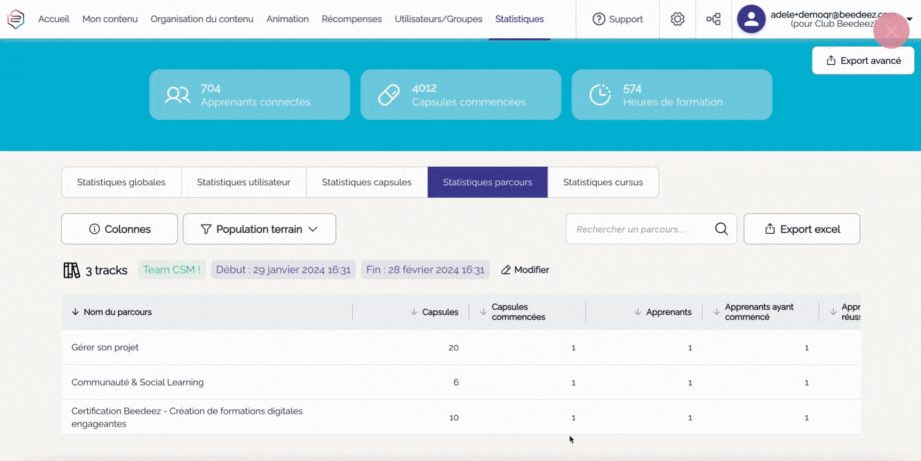Focus the Rechercher un parcours field
Image resolution: width=921 pixels, height=461 pixels.
pos(640,229)
